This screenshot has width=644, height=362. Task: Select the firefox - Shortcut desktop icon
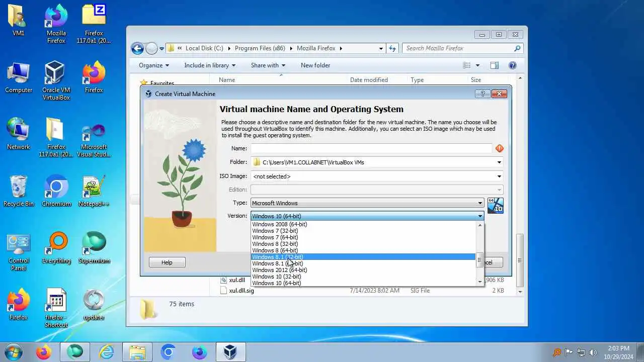click(56, 308)
